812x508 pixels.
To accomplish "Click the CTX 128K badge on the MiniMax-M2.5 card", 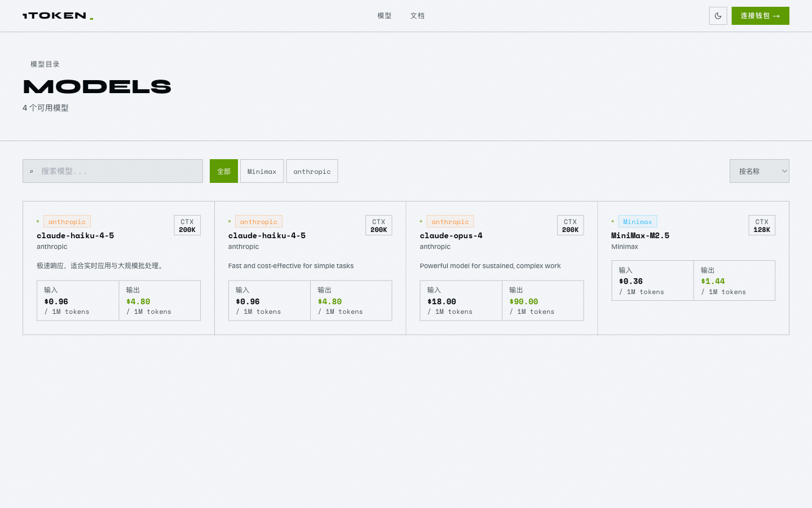I will click(x=761, y=225).
